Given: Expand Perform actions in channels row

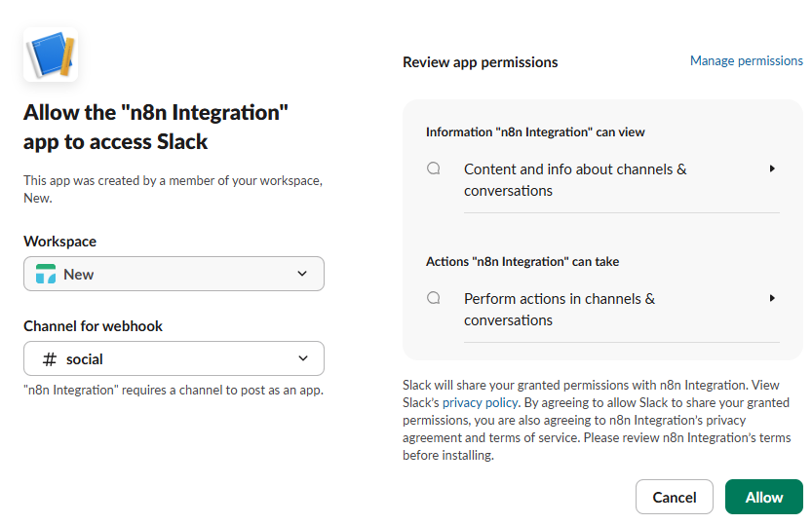Looking at the screenshot, I should [x=602, y=310].
